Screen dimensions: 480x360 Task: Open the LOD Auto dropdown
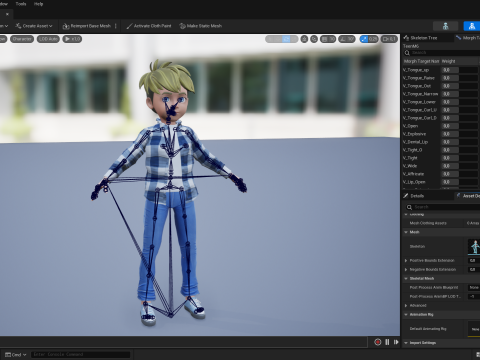(x=48, y=39)
